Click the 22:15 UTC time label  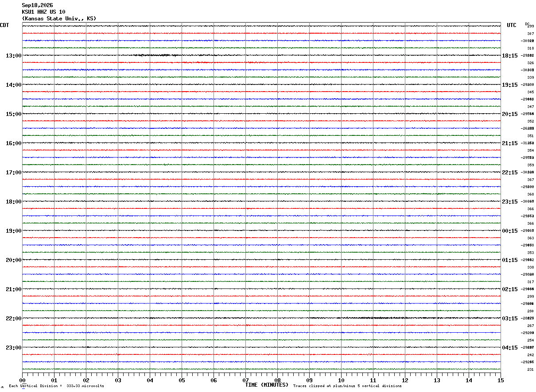pos(510,173)
